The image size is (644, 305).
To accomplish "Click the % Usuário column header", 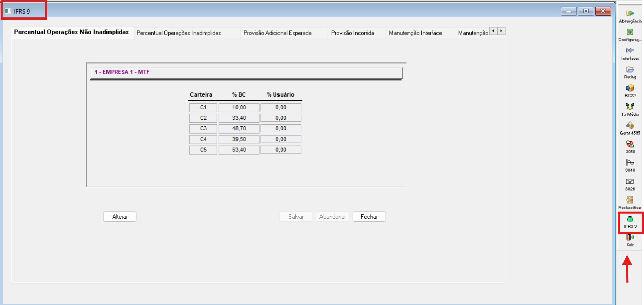I will coord(281,95).
